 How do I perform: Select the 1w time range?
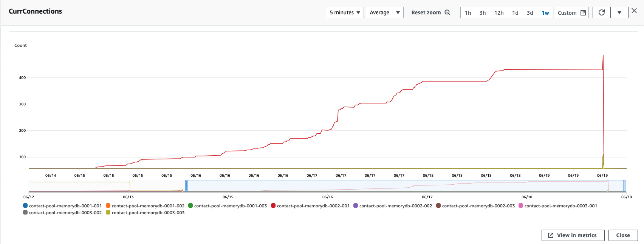pos(545,13)
